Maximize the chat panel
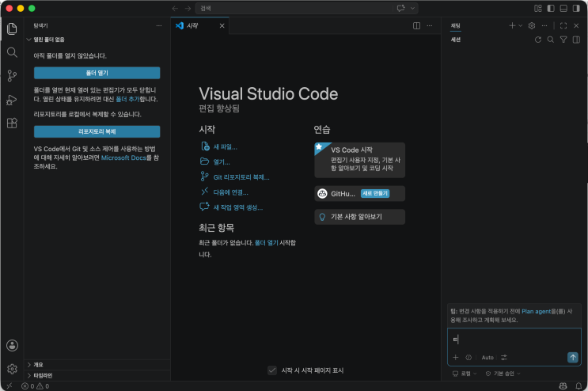 click(x=563, y=25)
